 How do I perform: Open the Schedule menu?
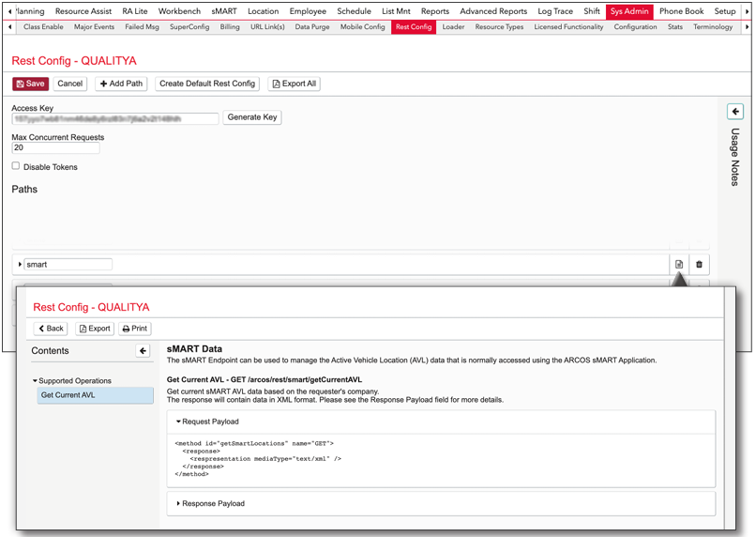(x=354, y=11)
